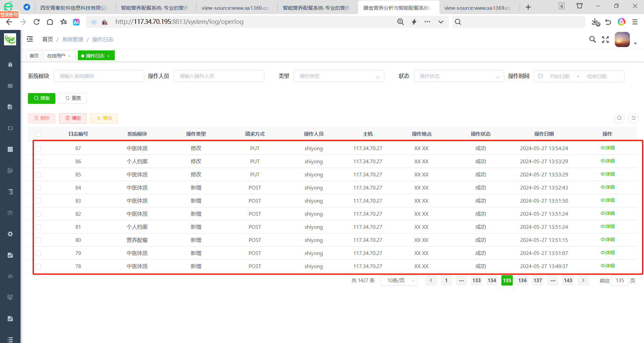Close the 操作日志 tab
644x343 pixels.
tap(108, 56)
